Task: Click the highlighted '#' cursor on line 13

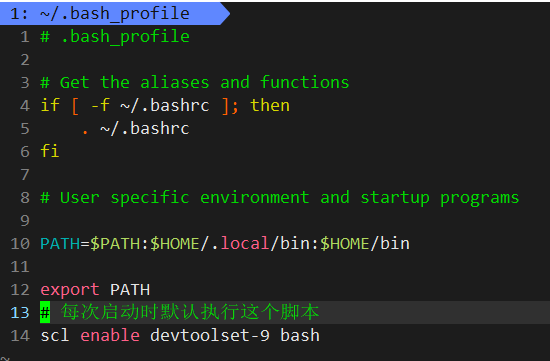Action: click(45, 312)
